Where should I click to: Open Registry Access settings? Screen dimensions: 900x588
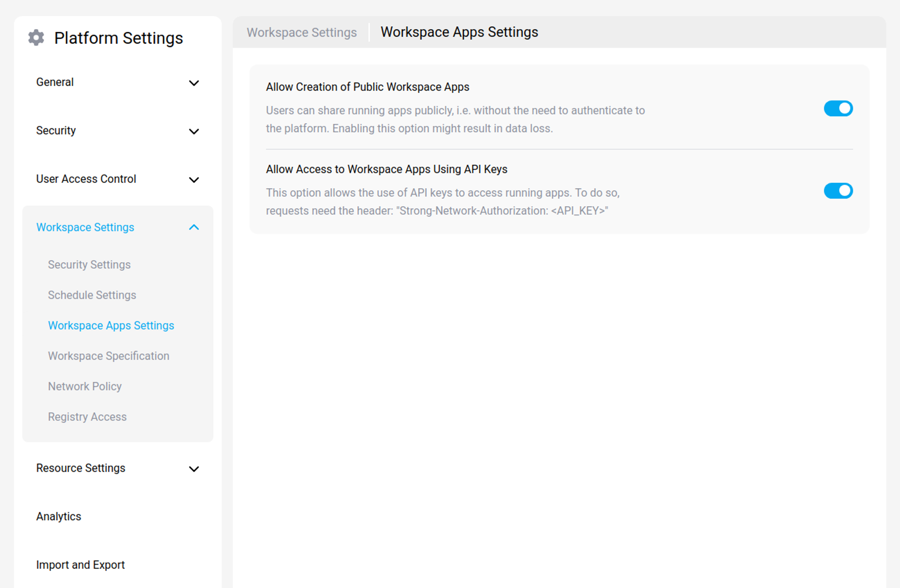pyautogui.click(x=87, y=417)
